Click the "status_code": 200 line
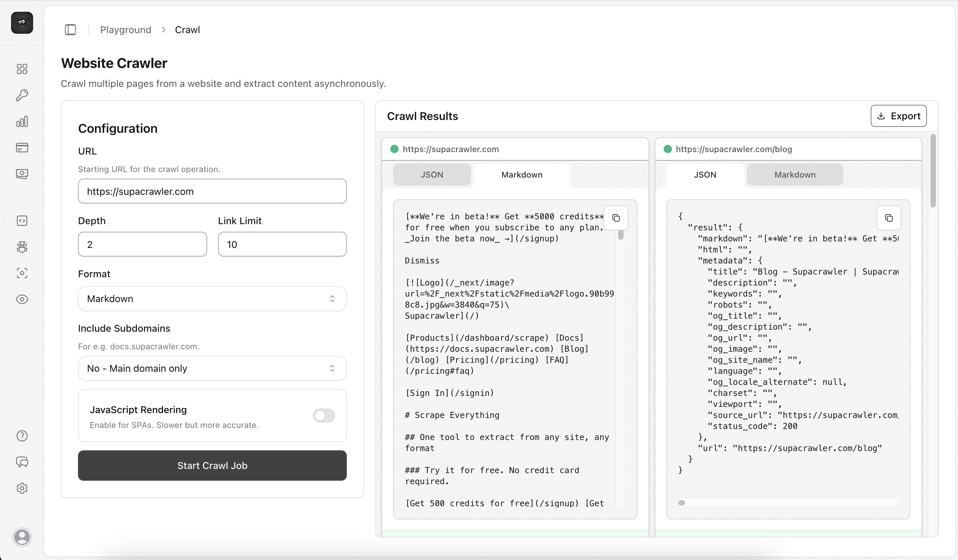Image resolution: width=958 pixels, height=560 pixels. (752, 426)
